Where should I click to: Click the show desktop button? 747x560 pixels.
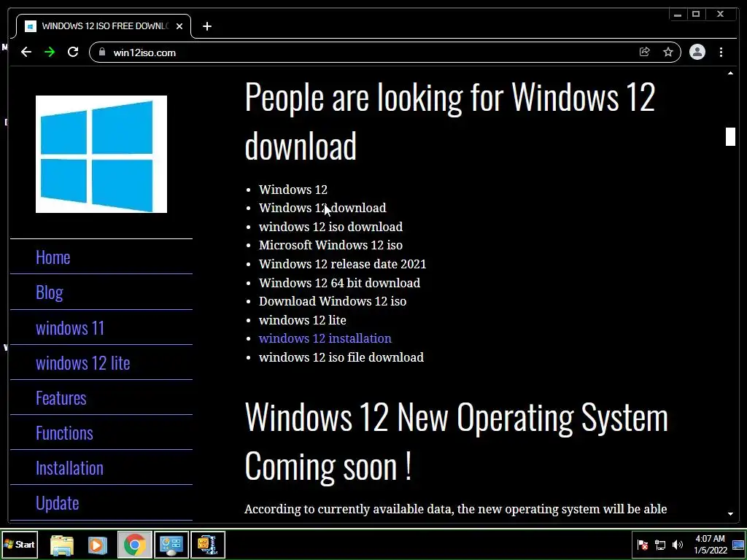pos(738,545)
